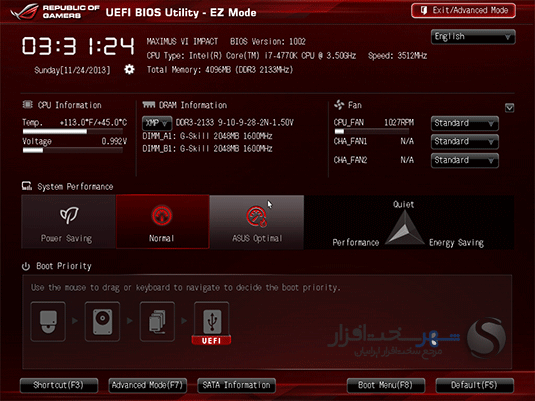Select the optical drive boot device icon

(x=48, y=321)
